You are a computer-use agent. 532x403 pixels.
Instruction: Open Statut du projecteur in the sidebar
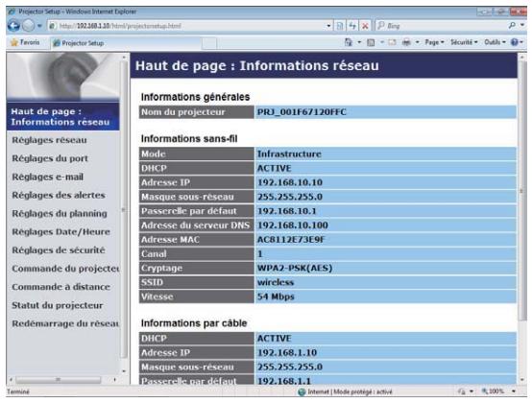pyautogui.click(x=58, y=305)
